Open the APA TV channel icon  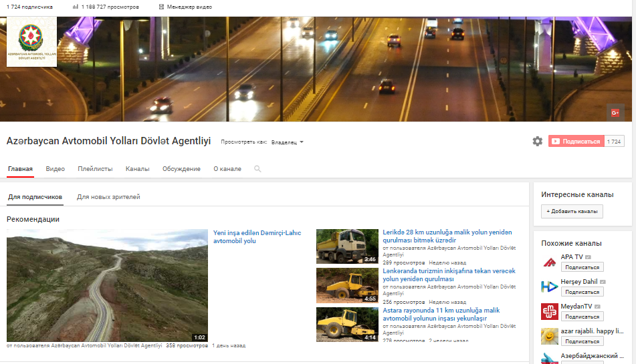(549, 262)
